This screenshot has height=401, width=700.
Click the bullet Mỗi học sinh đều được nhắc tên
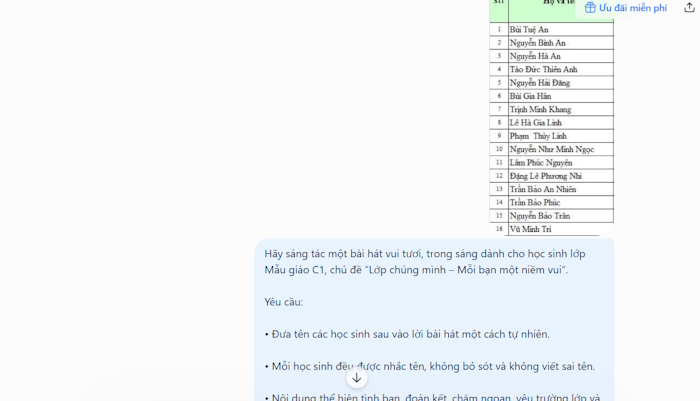430,367
